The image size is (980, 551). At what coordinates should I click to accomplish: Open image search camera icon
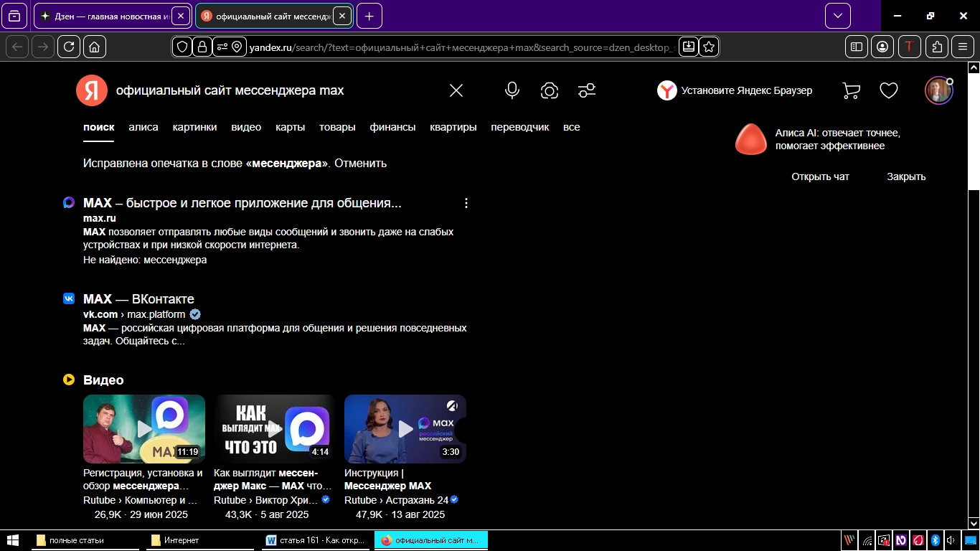tap(550, 90)
